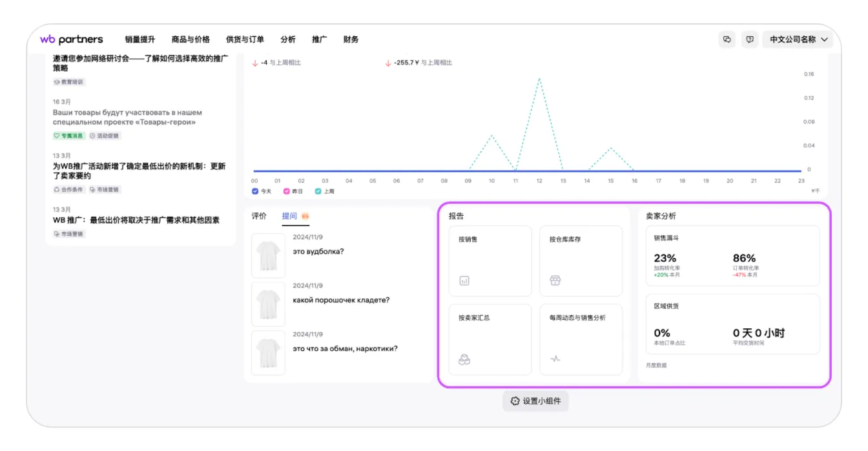This screenshot has height=451, width=868.
Task: Expand the 中文公司名称 account dropdown
Action: [x=798, y=39]
